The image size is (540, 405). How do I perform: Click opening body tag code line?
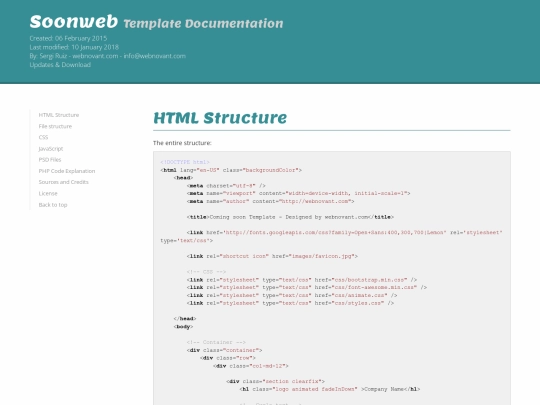point(183,327)
